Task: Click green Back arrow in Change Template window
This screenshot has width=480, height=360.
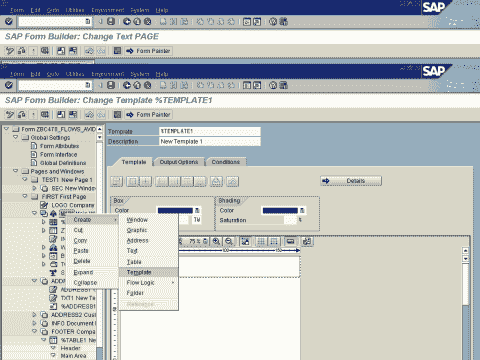Action: [127, 85]
